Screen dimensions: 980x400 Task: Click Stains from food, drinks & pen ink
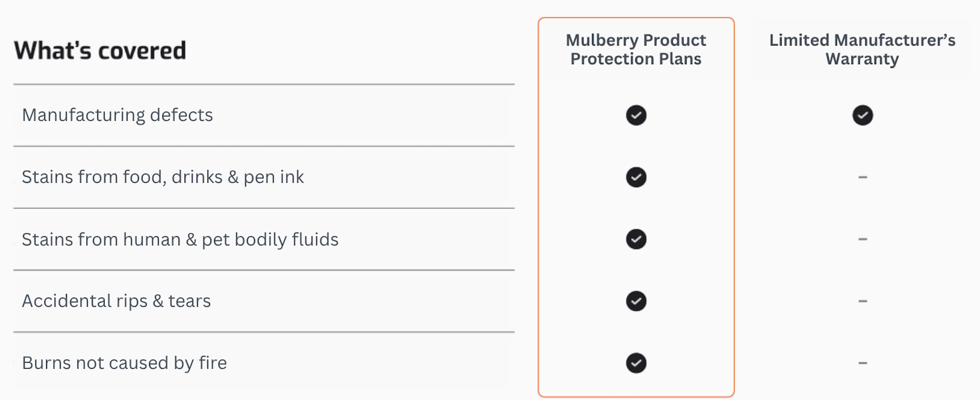(163, 177)
